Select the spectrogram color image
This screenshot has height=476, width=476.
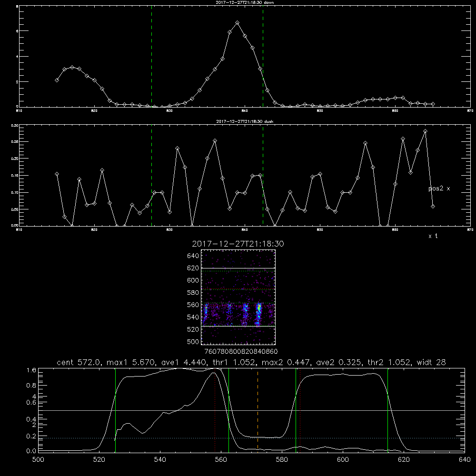pyautogui.click(x=238, y=297)
